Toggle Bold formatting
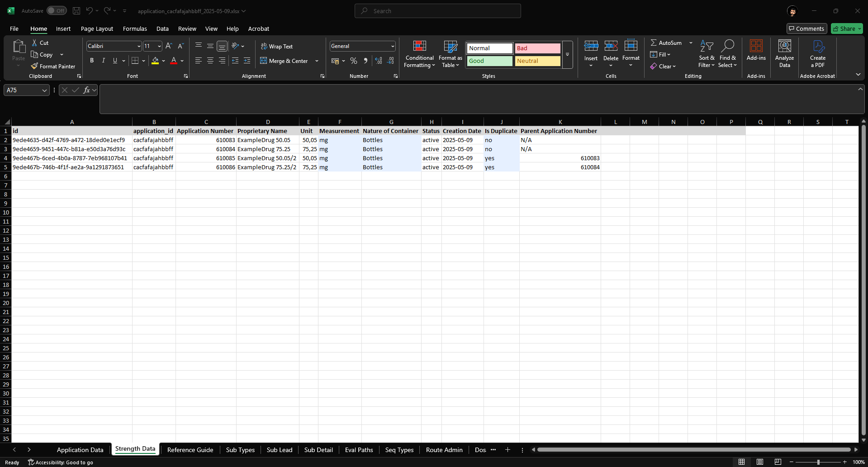The height and width of the screenshot is (467, 868). (x=92, y=61)
